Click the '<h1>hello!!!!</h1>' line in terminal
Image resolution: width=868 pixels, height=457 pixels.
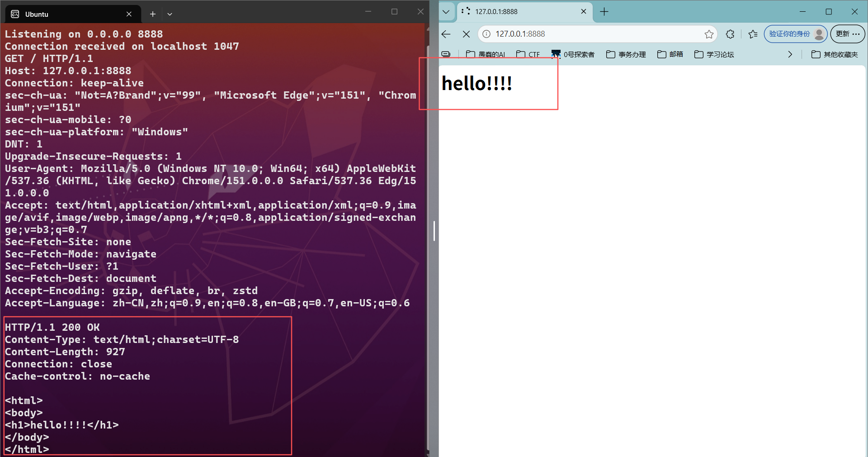click(x=61, y=425)
